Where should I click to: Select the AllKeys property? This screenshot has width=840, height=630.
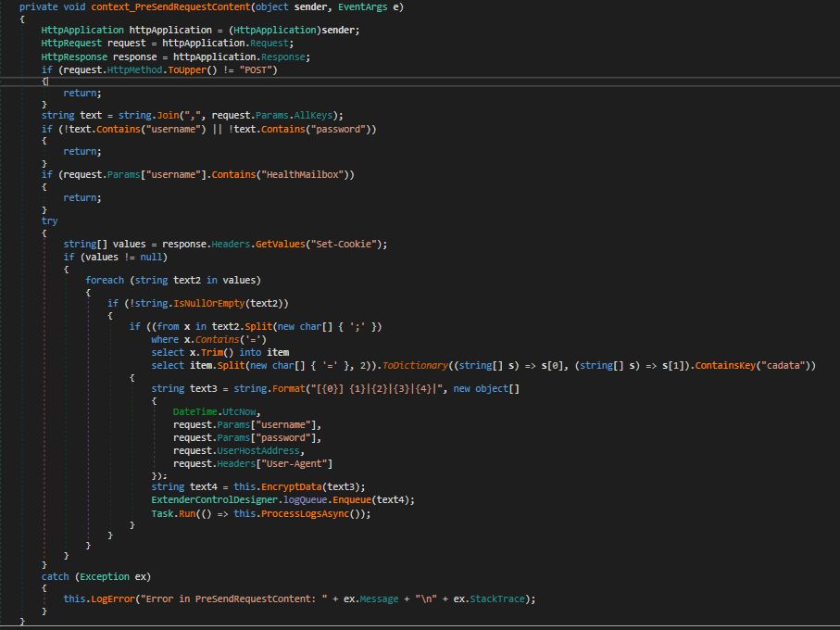pos(313,116)
